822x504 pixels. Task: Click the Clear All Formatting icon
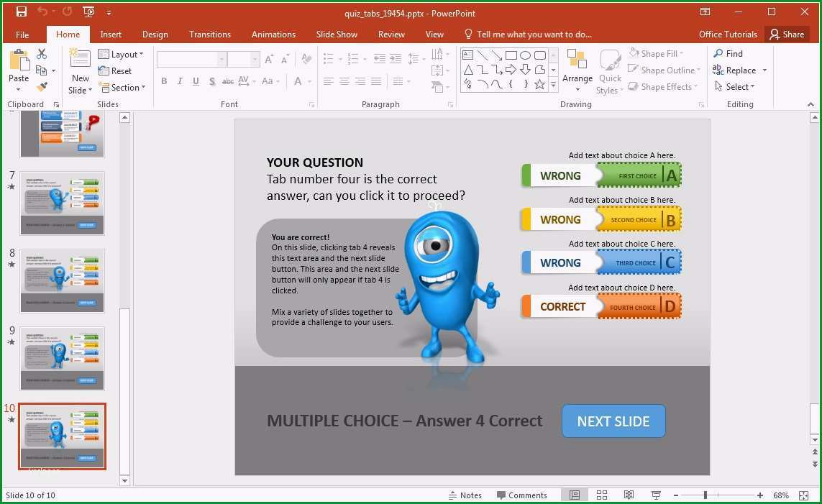pyautogui.click(x=306, y=59)
